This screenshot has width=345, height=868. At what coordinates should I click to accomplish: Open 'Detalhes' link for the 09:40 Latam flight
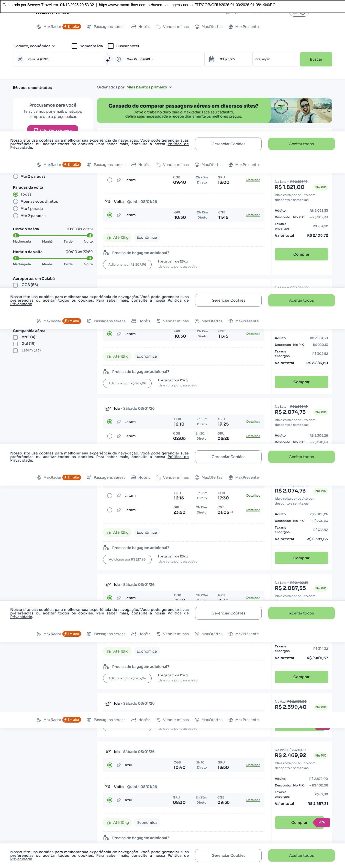click(x=253, y=180)
